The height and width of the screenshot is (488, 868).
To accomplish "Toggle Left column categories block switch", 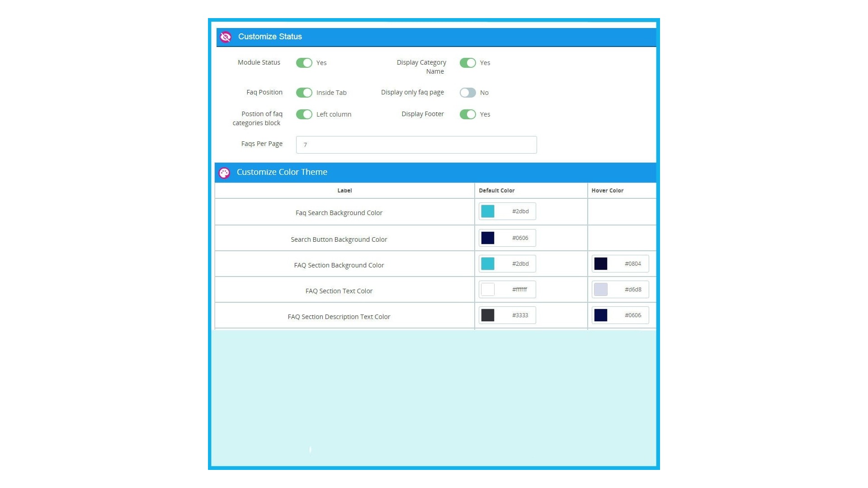I will coord(304,114).
